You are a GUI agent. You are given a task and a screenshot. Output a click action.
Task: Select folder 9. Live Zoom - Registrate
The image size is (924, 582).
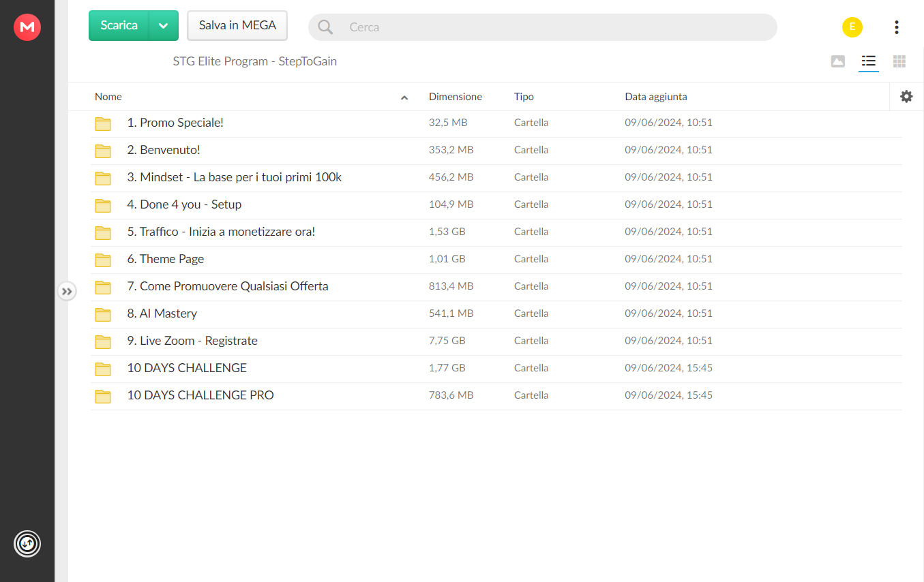(x=496, y=341)
